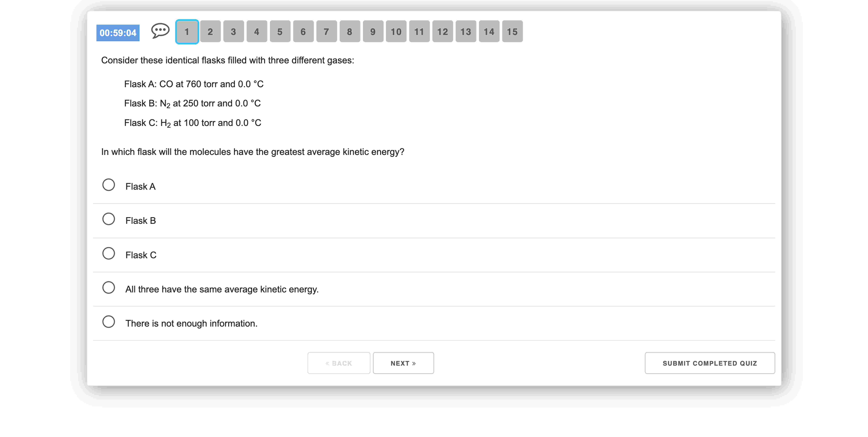Jump to question 14
The width and height of the screenshot is (868, 437).
489,32
